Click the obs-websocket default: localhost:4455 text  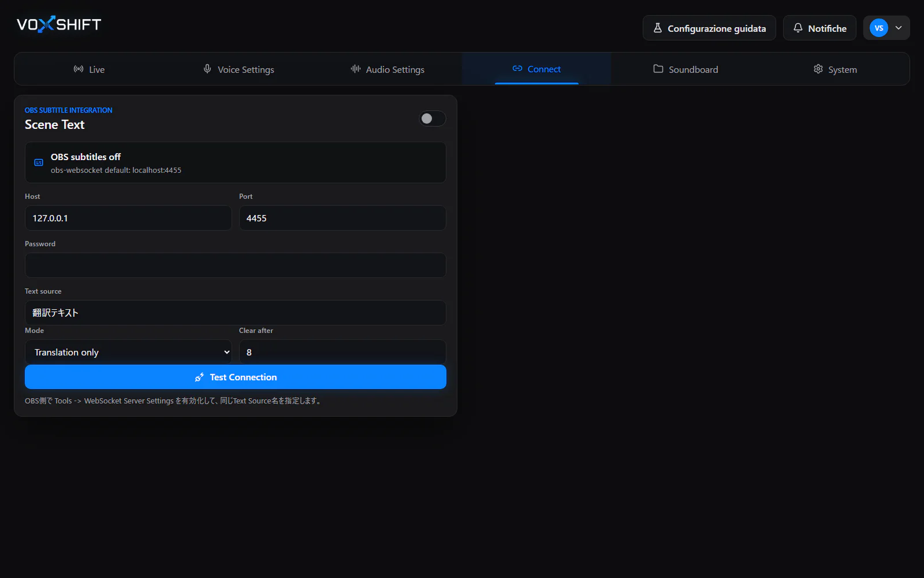click(116, 170)
